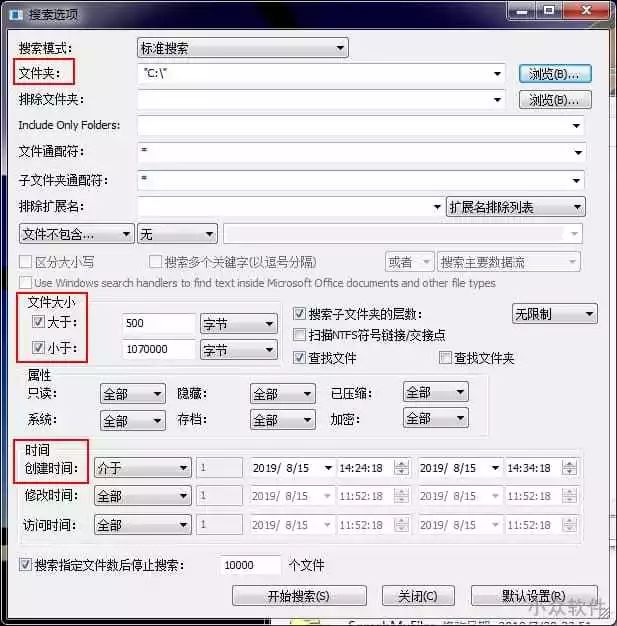Image resolution: width=617 pixels, height=626 pixels.
Task: Minimize the 搜索选项 window
Action: point(521,11)
